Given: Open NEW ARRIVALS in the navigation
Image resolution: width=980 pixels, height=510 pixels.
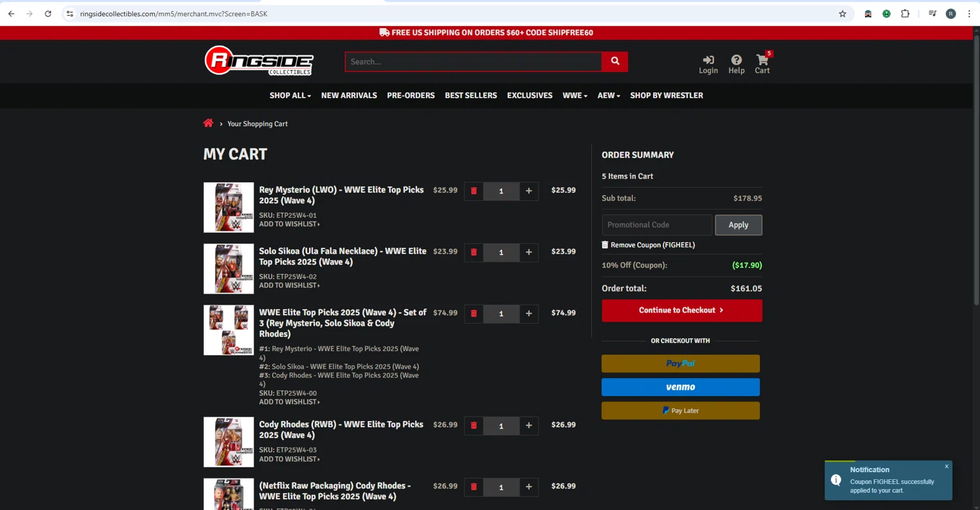Looking at the screenshot, I should pyautogui.click(x=349, y=95).
